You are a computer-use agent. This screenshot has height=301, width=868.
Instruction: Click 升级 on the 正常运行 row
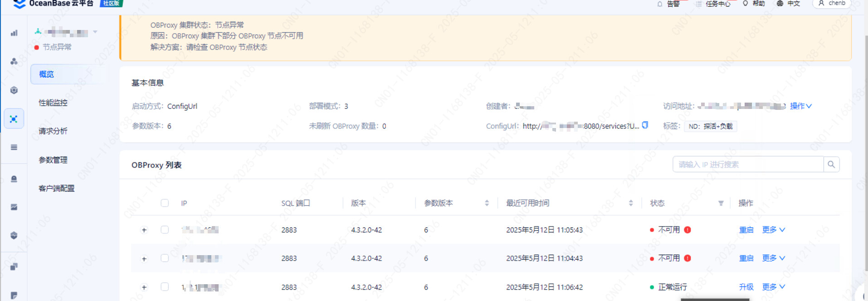pyautogui.click(x=746, y=287)
